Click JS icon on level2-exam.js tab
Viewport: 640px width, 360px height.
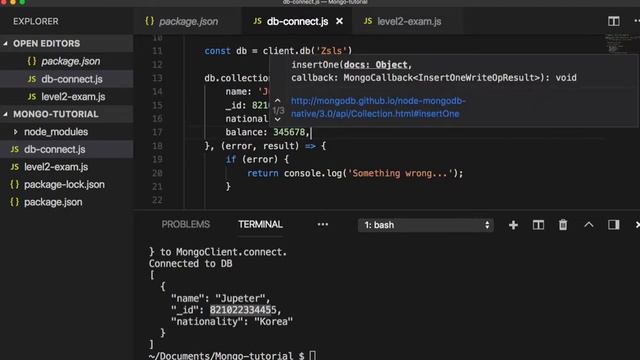[368, 21]
